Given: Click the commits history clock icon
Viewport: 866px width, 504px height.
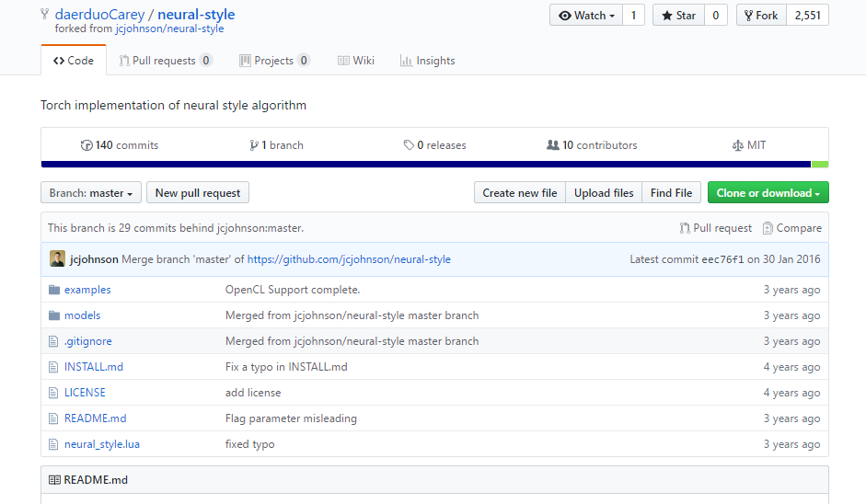Looking at the screenshot, I should (87, 145).
